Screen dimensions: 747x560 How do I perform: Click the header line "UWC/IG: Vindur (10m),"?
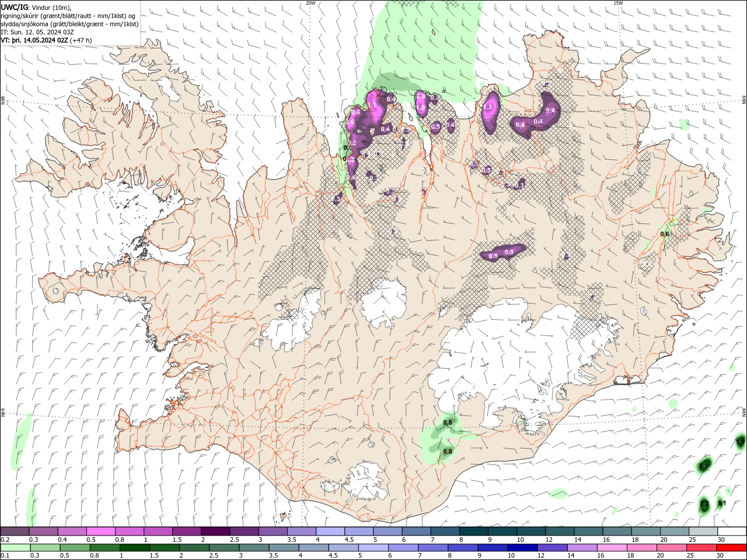click(36, 7)
